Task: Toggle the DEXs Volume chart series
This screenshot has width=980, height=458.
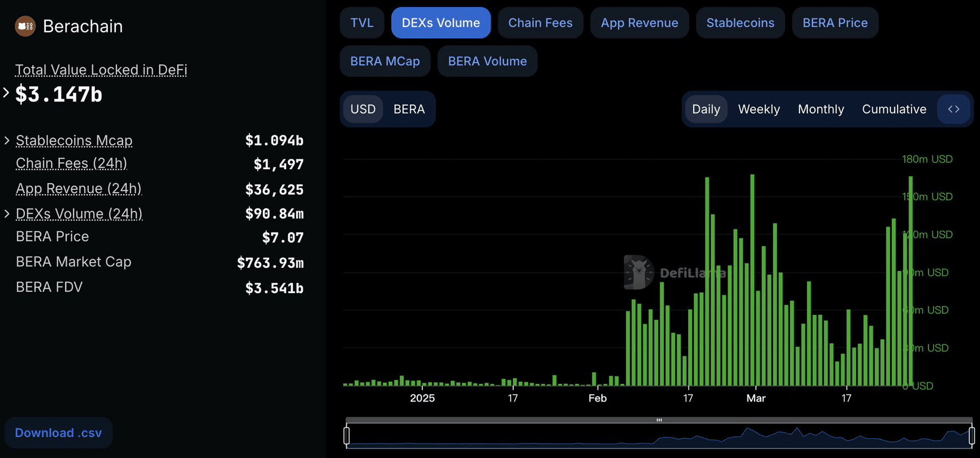Action: (441, 23)
